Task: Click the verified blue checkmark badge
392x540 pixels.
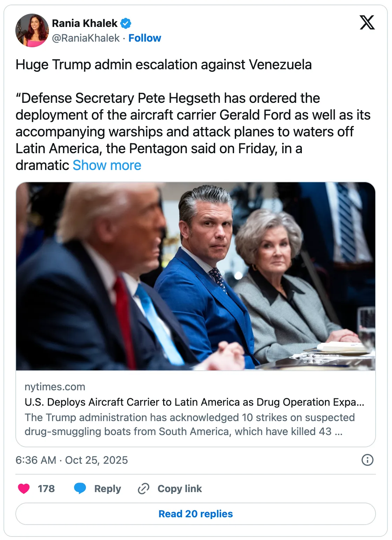Action: pyautogui.click(x=126, y=23)
